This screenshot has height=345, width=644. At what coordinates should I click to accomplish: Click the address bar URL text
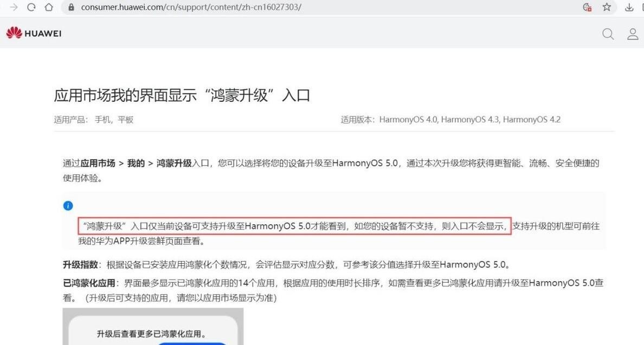(x=191, y=7)
